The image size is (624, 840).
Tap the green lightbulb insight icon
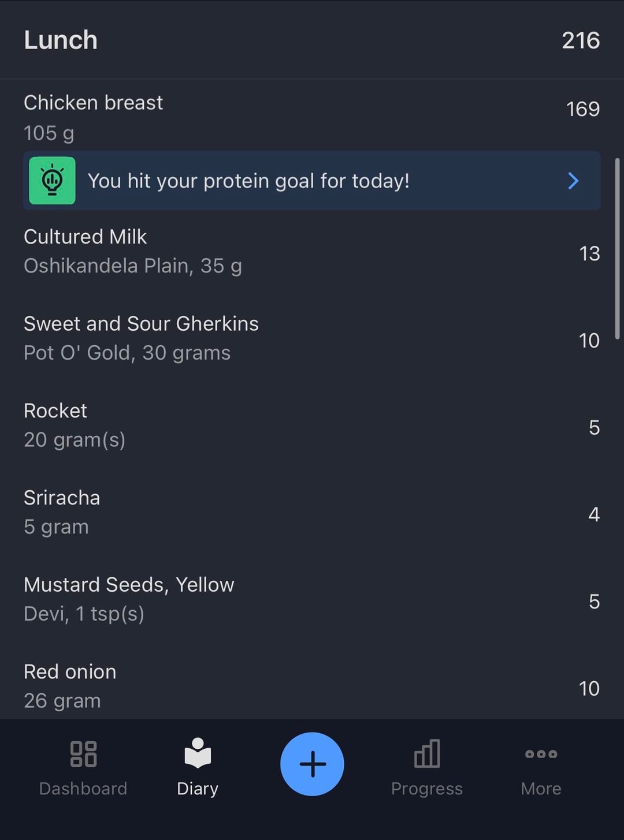tap(52, 181)
